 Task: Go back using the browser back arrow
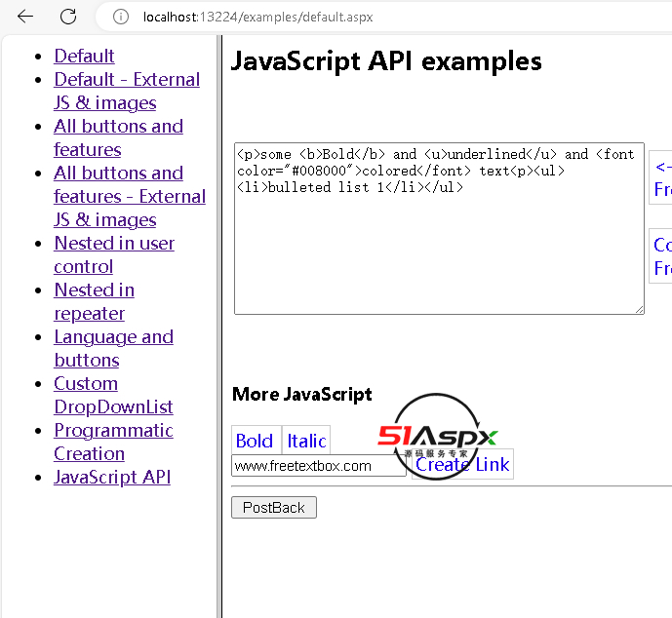[x=25, y=17]
